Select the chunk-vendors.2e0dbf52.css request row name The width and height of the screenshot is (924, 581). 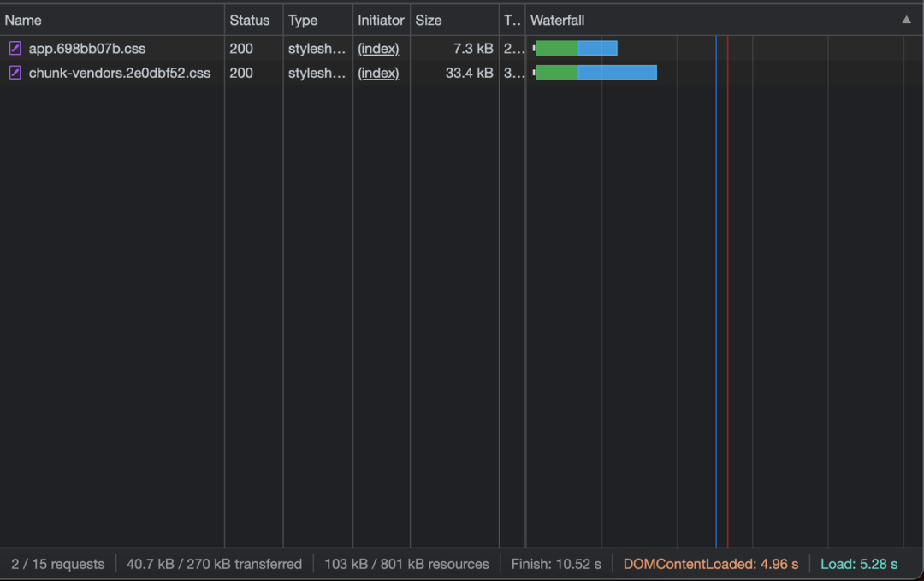pos(120,73)
